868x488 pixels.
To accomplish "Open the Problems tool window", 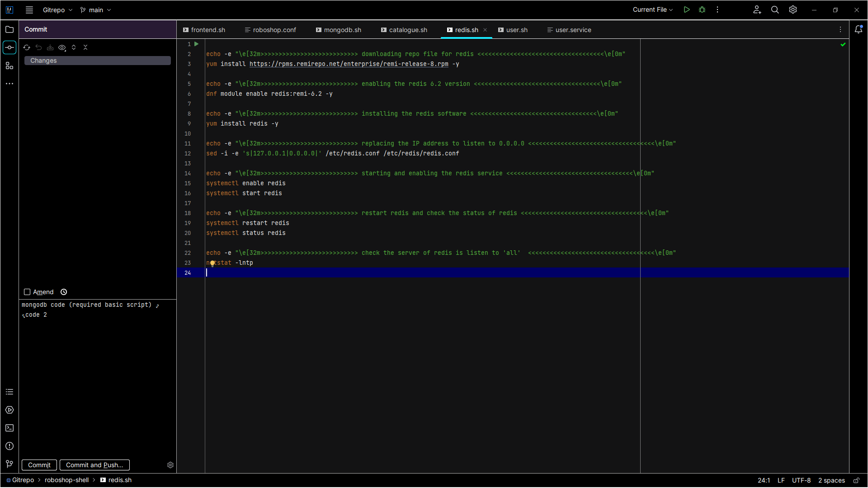I will point(9,446).
